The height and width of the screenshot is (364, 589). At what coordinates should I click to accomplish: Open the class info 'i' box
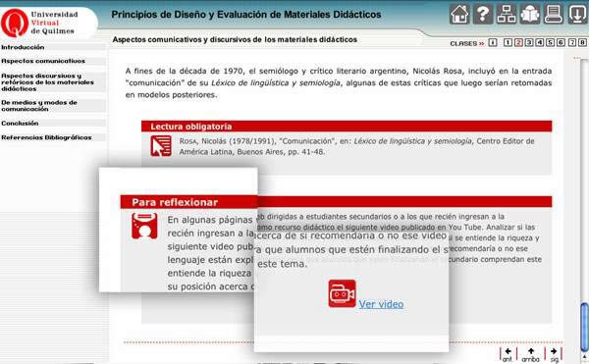pyautogui.click(x=493, y=42)
